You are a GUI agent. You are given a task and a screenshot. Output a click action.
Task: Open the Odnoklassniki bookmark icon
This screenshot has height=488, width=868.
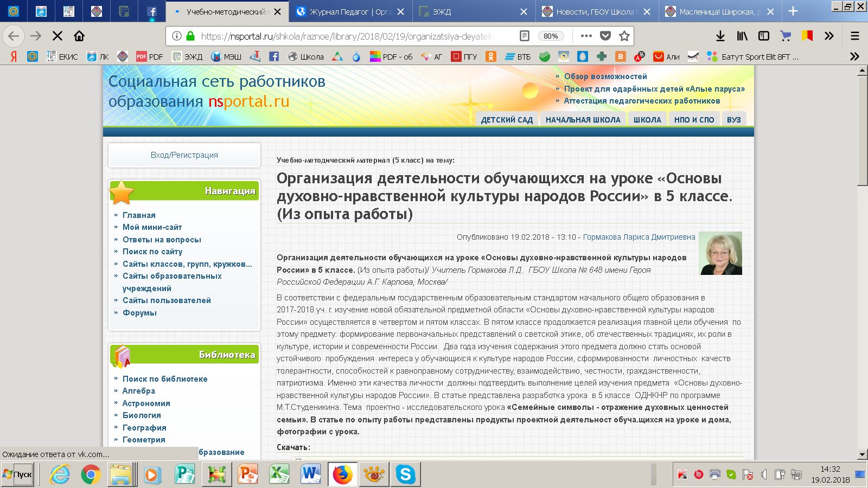pyautogui.click(x=490, y=56)
